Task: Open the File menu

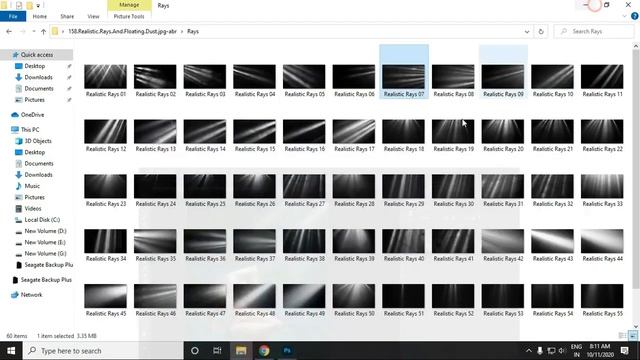Action: point(13,16)
